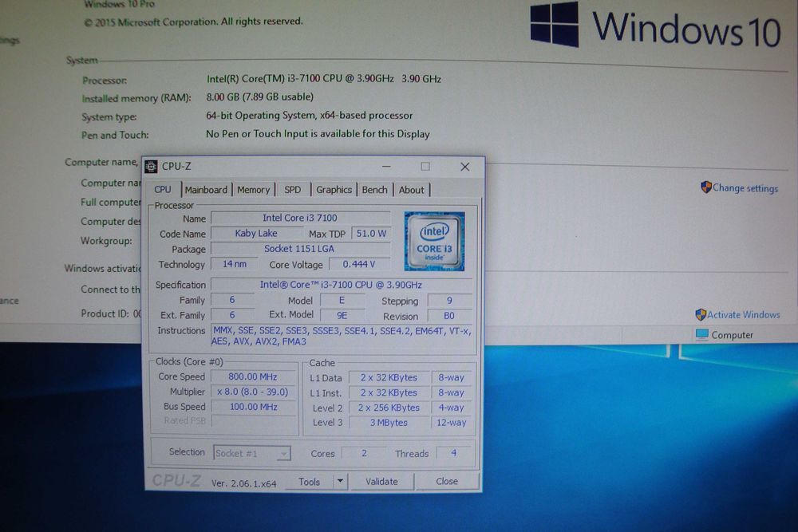This screenshot has width=798, height=532.
Task: Click the Code Name value 'Kaby Lake'
Action: [x=256, y=233]
